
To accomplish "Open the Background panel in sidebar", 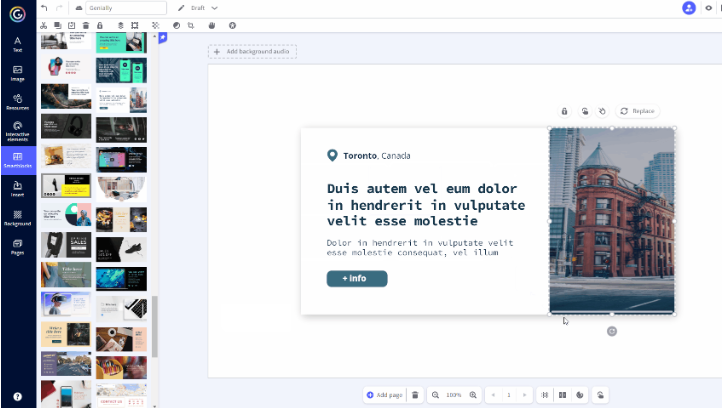I will tap(17, 218).
